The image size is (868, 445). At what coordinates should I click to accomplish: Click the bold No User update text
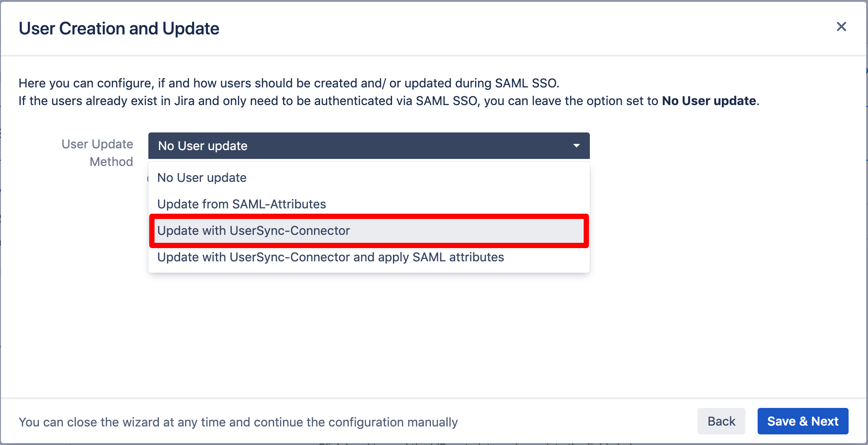tap(709, 101)
